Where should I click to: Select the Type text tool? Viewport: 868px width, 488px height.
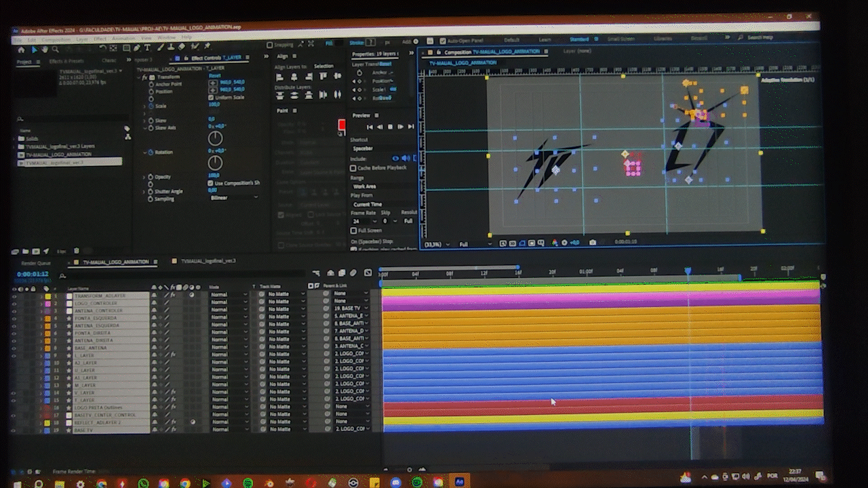point(147,48)
